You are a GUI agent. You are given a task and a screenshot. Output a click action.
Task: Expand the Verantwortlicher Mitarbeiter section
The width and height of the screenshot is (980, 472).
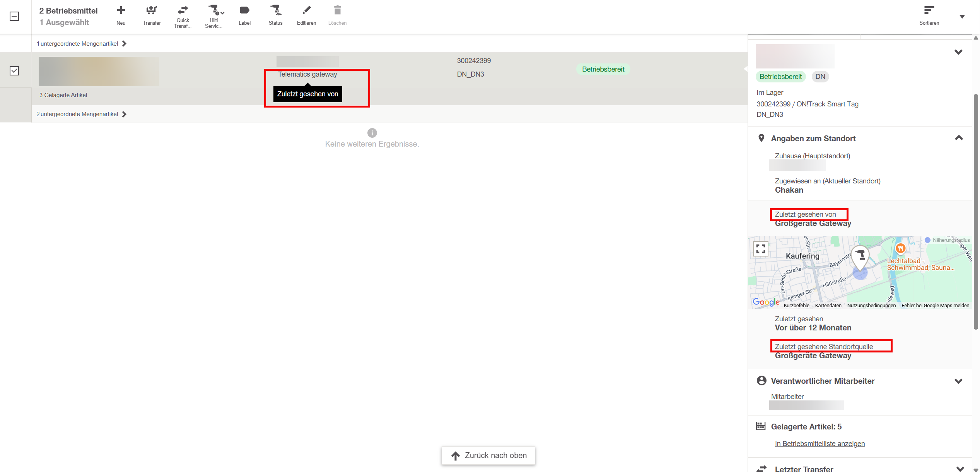958,381
